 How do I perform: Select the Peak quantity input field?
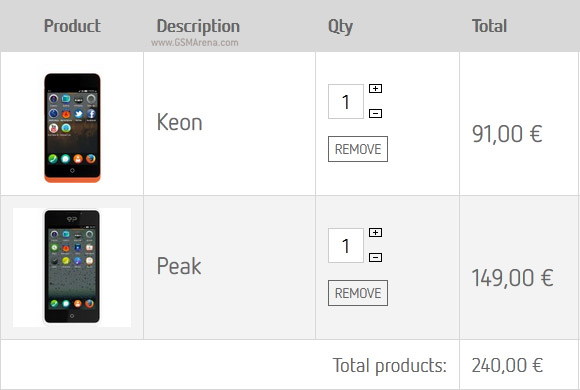(x=346, y=245)
